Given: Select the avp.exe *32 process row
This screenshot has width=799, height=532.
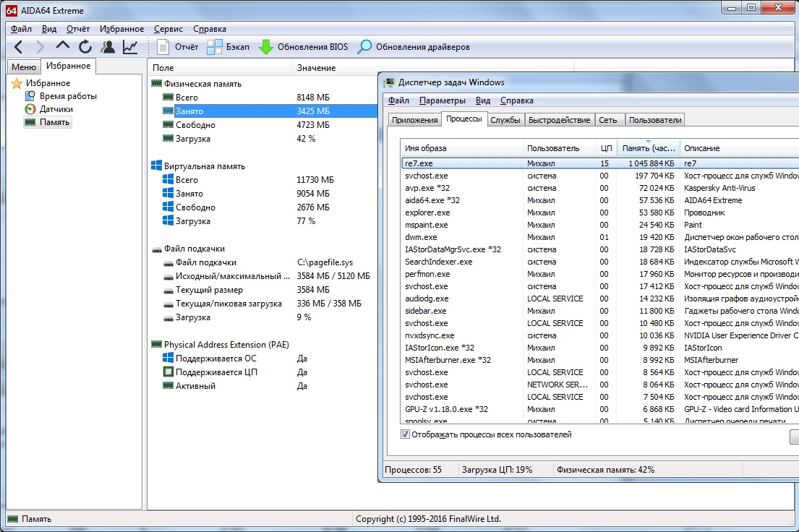Looking at the screenshot, I should point(599,188).
